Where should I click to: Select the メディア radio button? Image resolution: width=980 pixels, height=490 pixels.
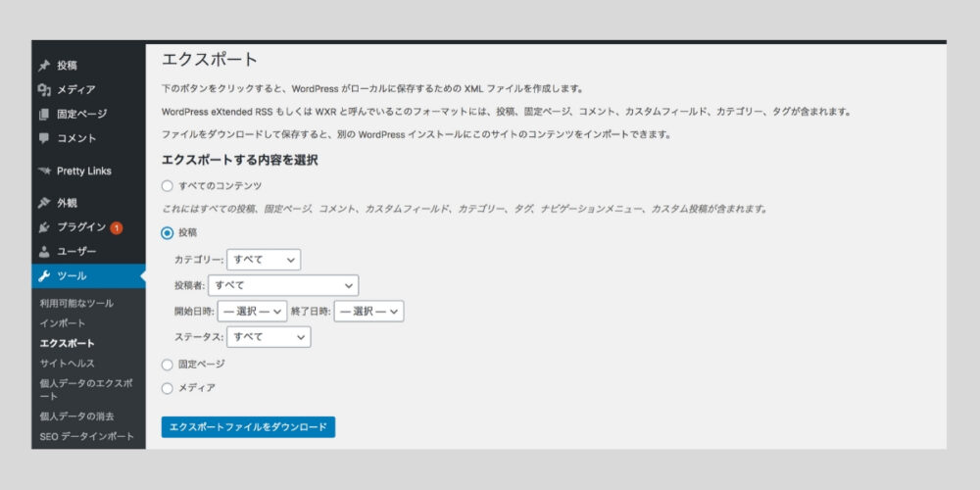coord(167,388)
